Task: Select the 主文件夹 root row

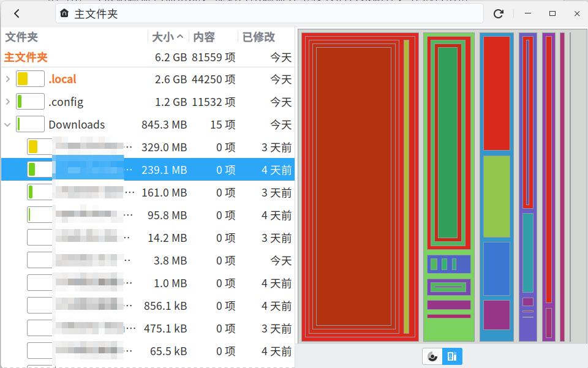Action: (x=148, y=58)
